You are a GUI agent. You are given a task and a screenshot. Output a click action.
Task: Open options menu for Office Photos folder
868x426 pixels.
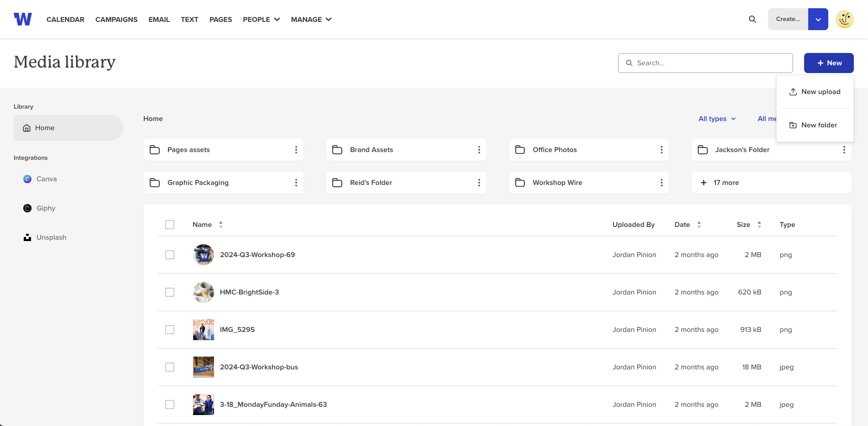point(662,150)
